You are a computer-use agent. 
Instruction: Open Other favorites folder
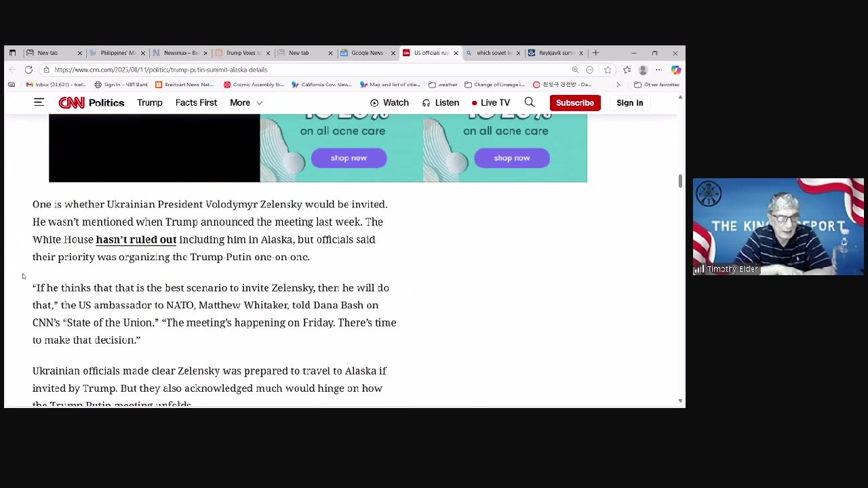656,85
